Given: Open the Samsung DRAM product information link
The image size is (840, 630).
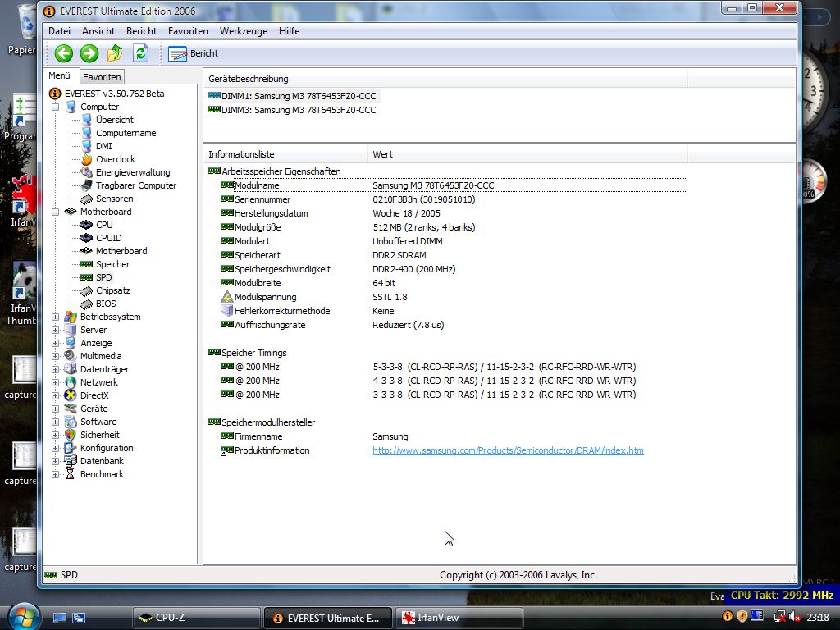Looking at the screenshot, I should (x=508, y=450).
